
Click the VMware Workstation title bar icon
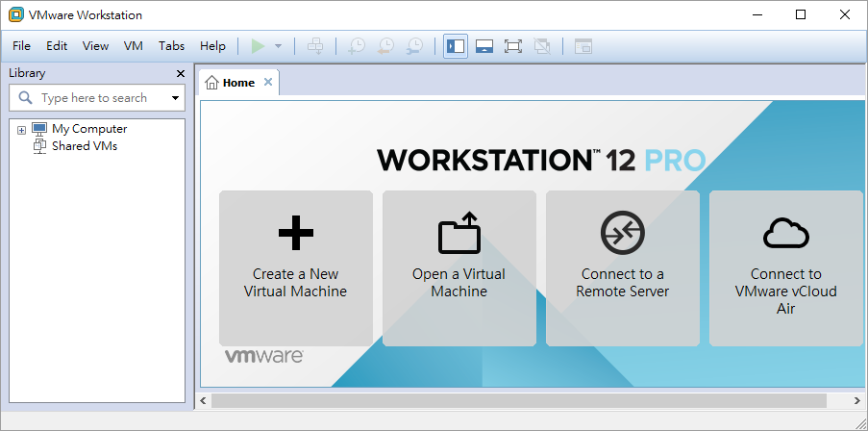16,15
